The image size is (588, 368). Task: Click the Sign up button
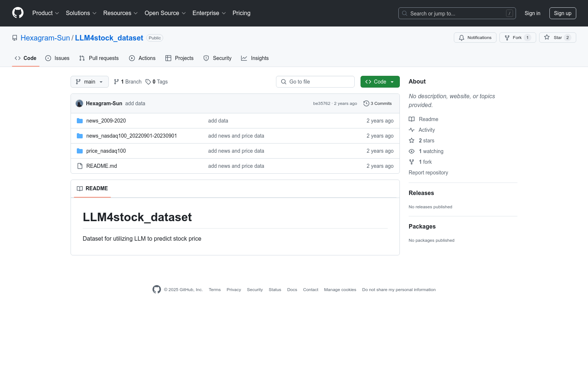[x=562, y=13]
